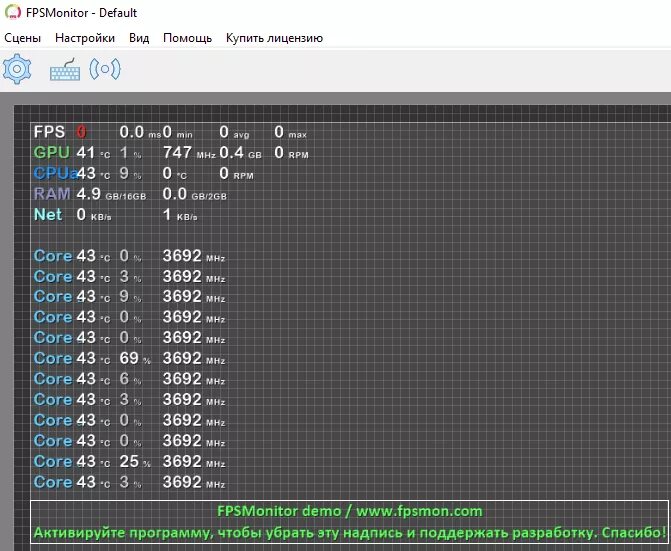Open hotkeys via the keyboard icon

(65, 69)
